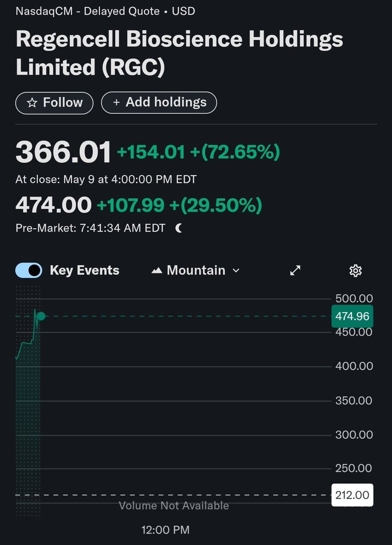
Task: Click 'Volume Not Available' label
Action: point(174,506)
